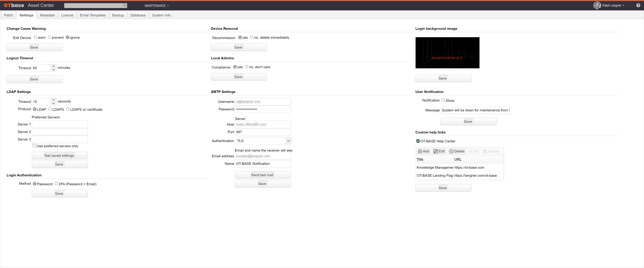This screenshot has height=268, width=644.
Task: Click the LDAP Server 3 field
Action: point(60,139)
